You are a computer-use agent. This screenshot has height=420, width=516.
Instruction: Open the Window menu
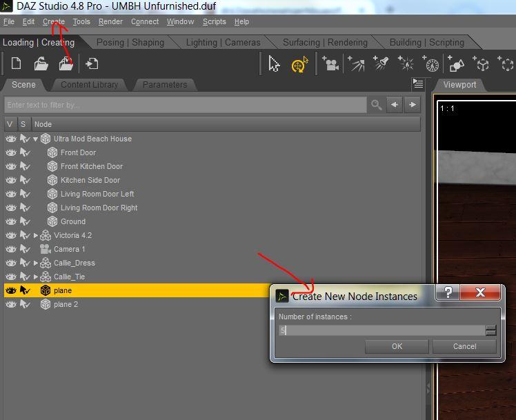(180, 21)
